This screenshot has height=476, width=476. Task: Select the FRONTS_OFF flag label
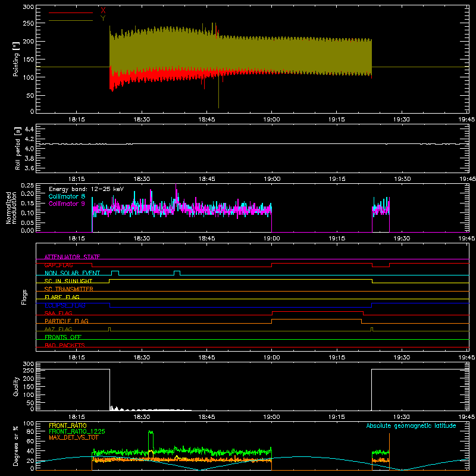63,337
